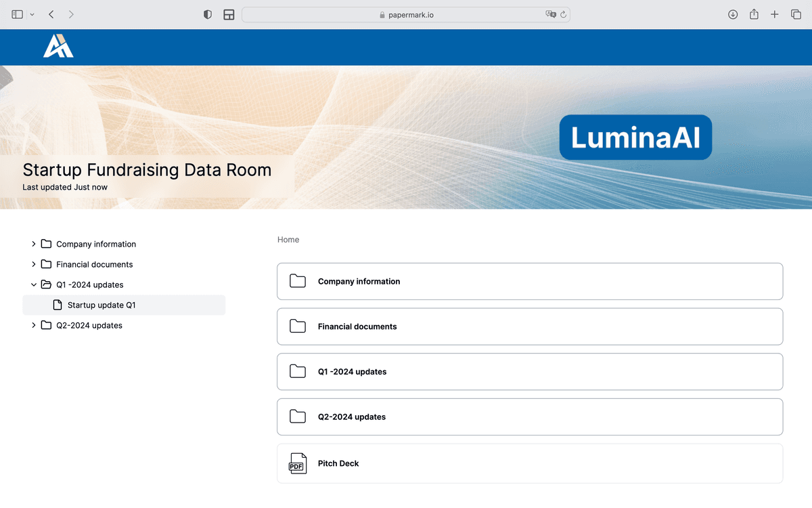Screen dimensions: 812x508
Task: Click the folder icon next to Q1 -2024 updates card
Action: pyautogui.click(x=297, y=371)
